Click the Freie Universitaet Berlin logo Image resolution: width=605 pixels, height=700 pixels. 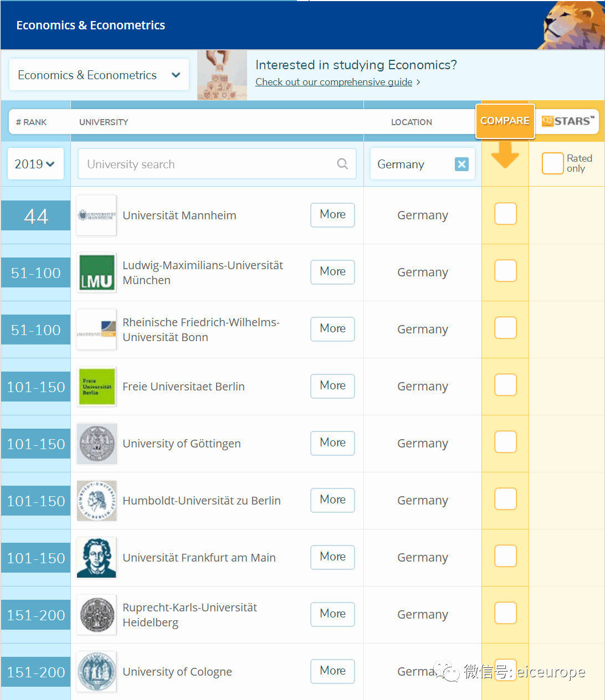click(97, 387)
